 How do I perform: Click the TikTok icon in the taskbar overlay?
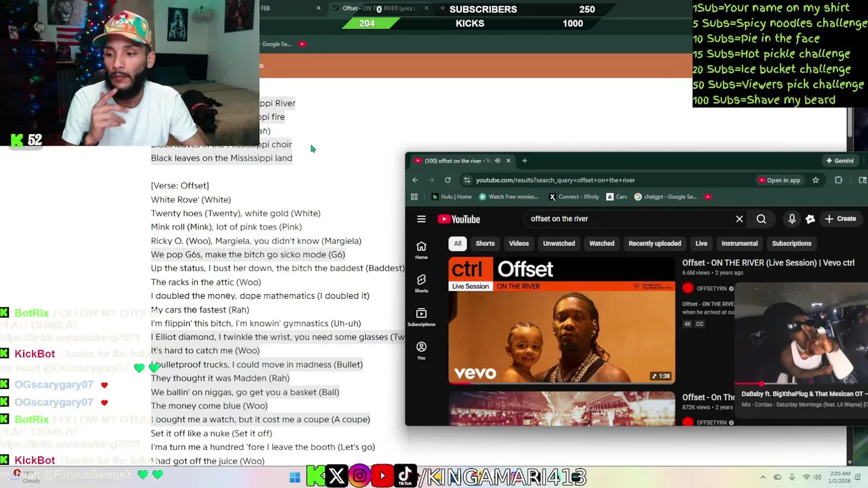tap(406, 476)
